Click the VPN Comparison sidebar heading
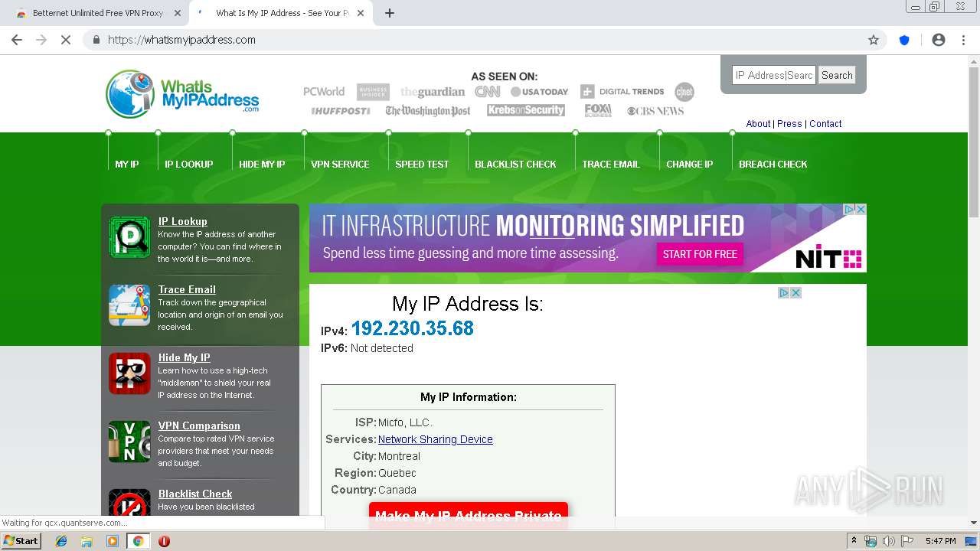Viewport: 980px width, 551px height. click(199, 425)
